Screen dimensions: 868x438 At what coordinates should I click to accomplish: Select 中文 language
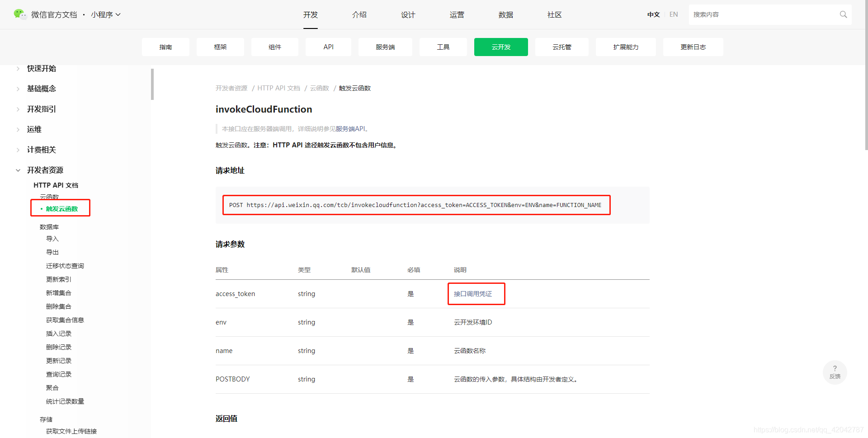[x=653, y=14]
